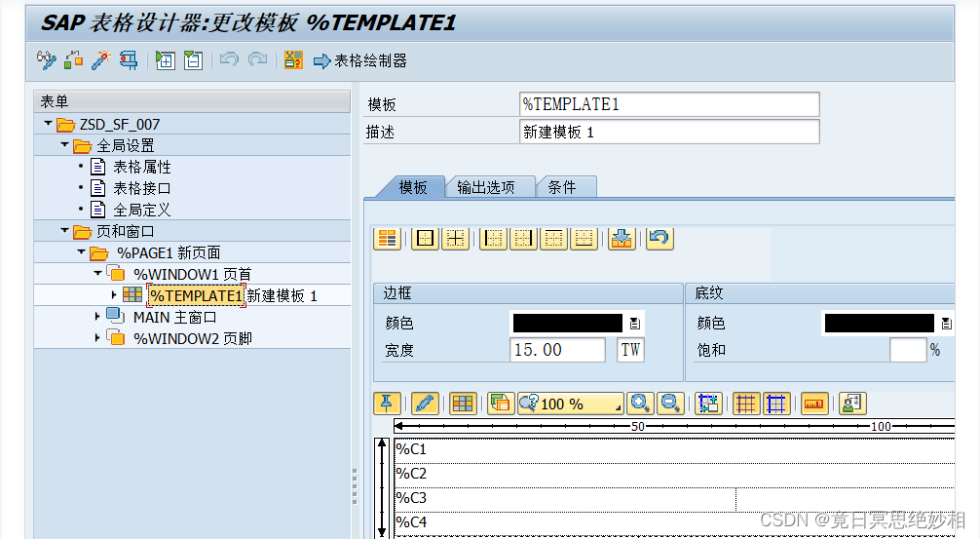Click the orange field list icon
The image size is (980, 539).
pos(293,60)
